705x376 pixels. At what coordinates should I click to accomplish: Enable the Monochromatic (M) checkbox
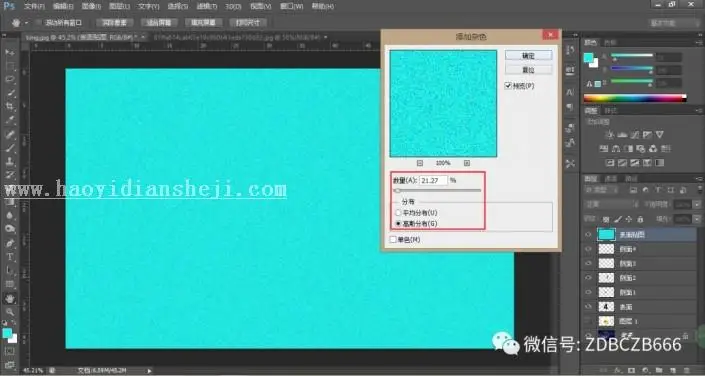pos(393,240)
